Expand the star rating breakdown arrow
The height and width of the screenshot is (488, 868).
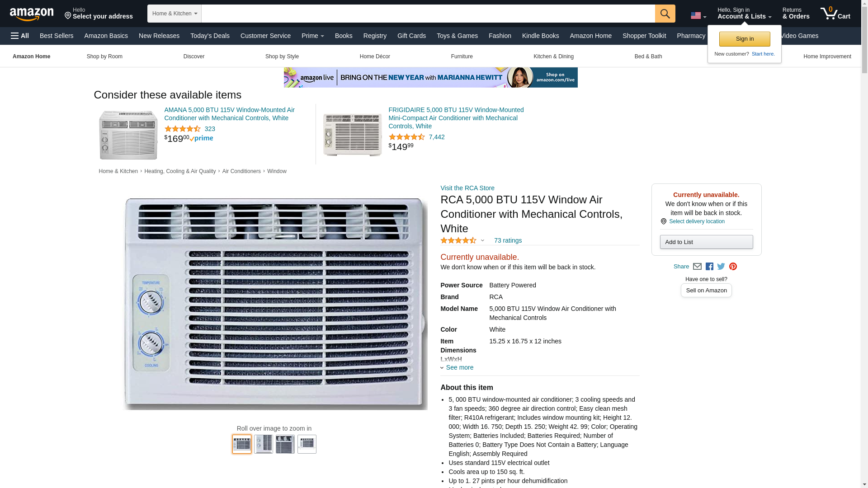(x=482, y=240)
